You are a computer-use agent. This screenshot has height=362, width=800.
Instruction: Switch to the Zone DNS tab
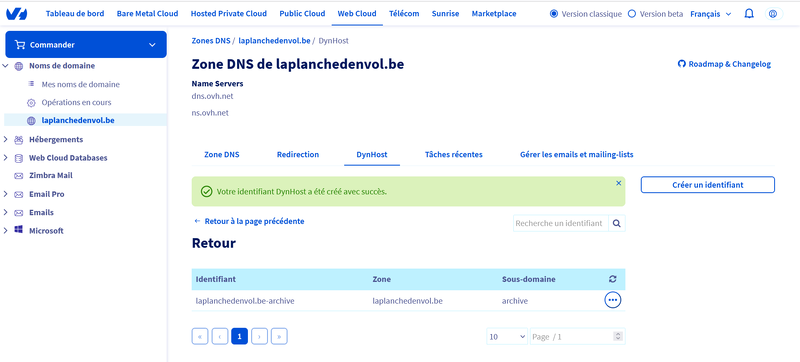pyautogui.click(x=221, y=154)
